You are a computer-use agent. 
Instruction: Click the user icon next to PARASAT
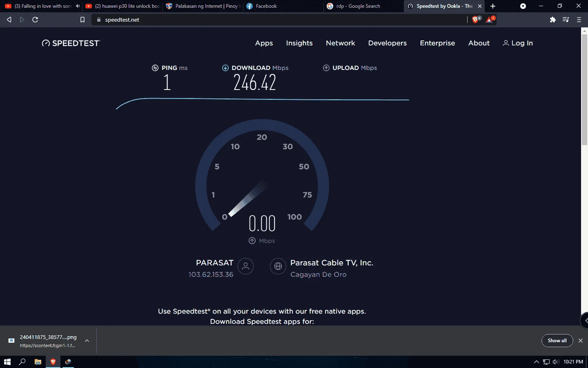tap(246, 267)
